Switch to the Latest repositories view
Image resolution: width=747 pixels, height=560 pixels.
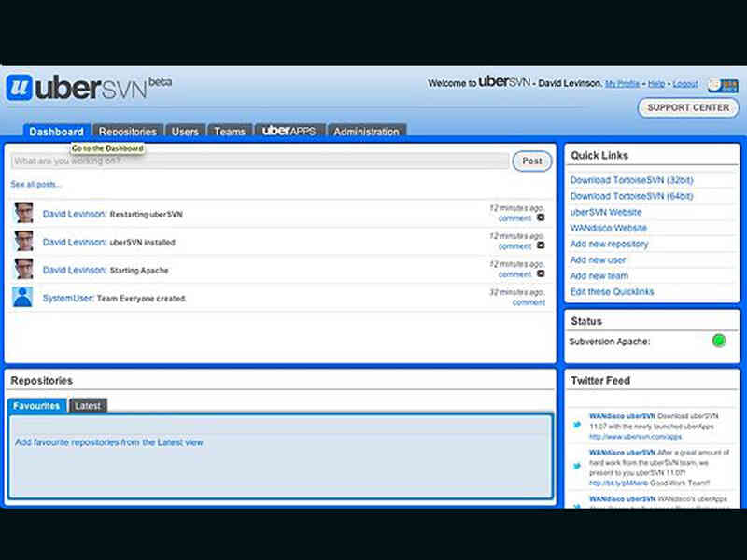pos(88,405)
